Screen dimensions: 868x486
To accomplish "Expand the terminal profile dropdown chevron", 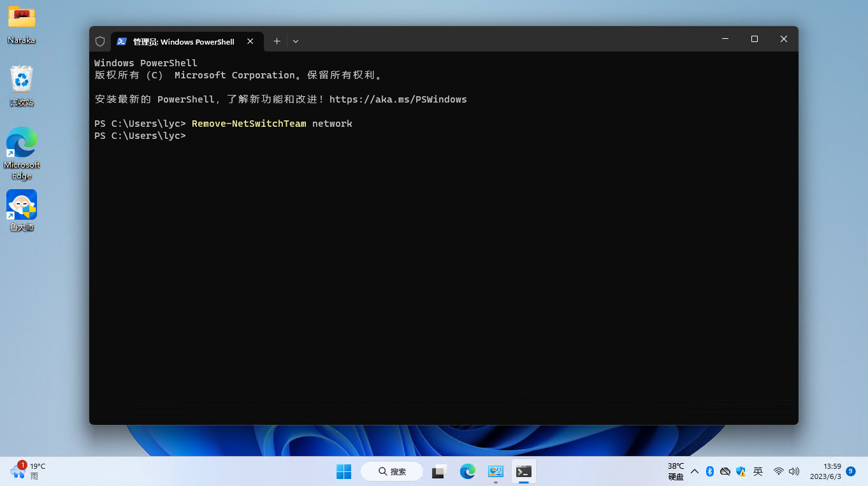I will tap(296, 41).
